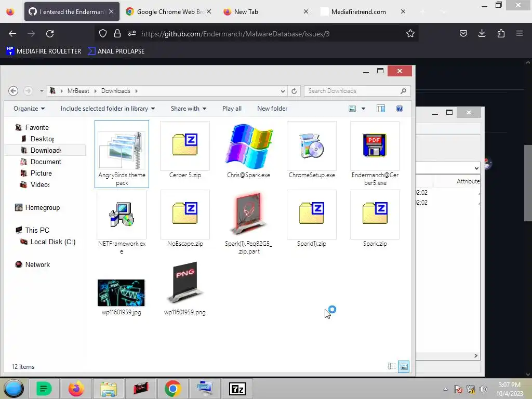
Task: Click Play all button
Action: pos(232,109)
